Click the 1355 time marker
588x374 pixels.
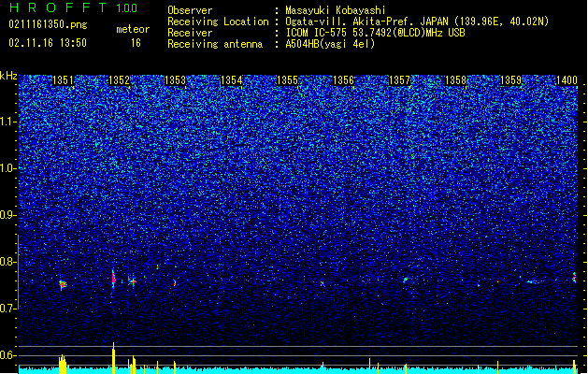click(287, 80)
